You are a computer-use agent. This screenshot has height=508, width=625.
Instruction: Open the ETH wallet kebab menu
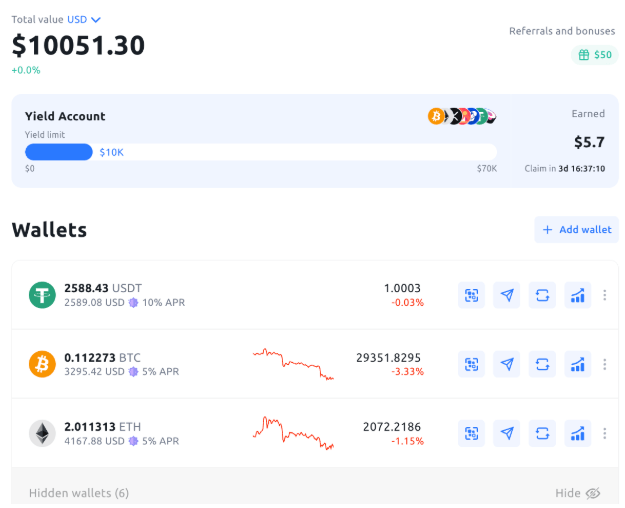click(604, 433)
